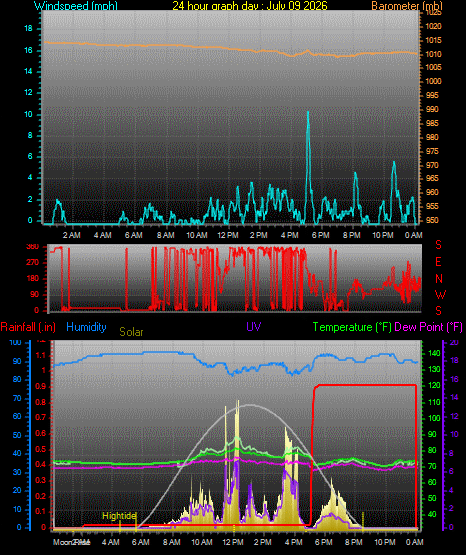Click the "Temperature (°F)" legend label
Image resolution: width=466 pixels, height=555 pixels.
[352, 327]
